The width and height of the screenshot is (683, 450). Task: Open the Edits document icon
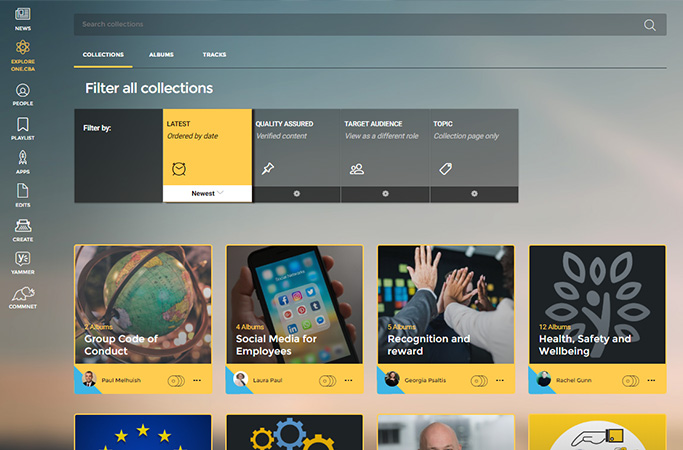[x=23, y=191]
